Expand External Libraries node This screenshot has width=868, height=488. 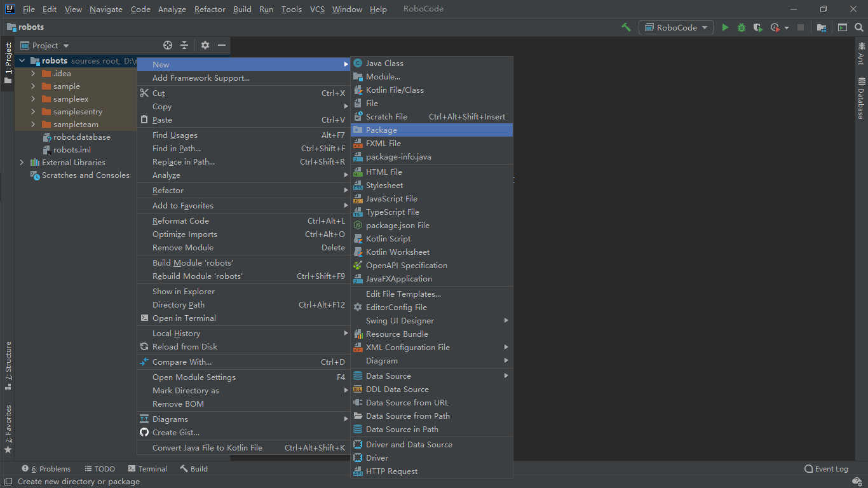pos(22,163)
